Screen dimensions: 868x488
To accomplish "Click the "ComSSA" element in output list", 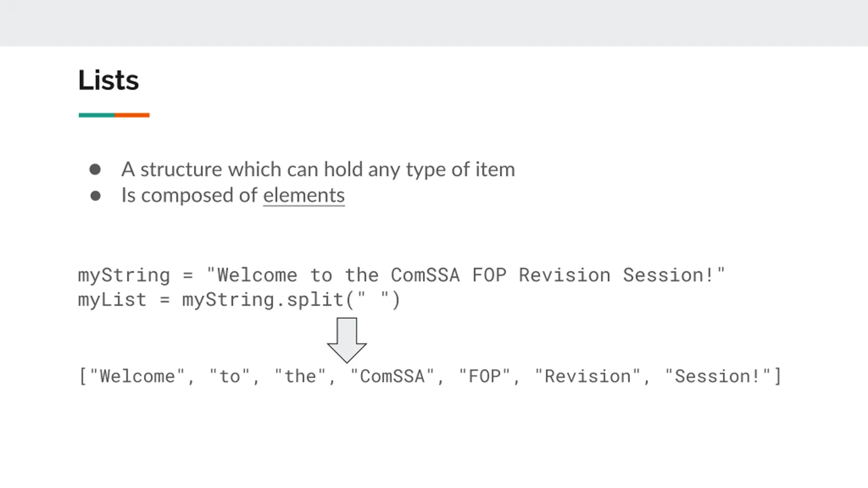I will point(392,377).
